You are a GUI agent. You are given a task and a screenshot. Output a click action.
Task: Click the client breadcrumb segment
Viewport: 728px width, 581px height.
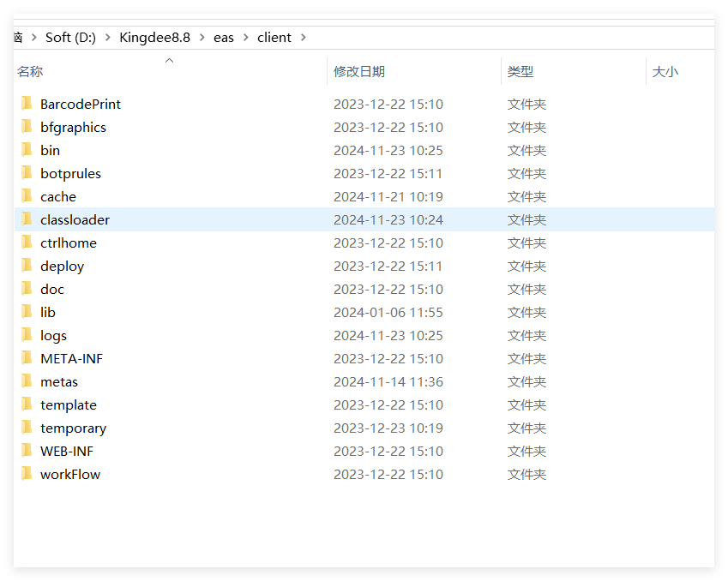pos(274,37)
